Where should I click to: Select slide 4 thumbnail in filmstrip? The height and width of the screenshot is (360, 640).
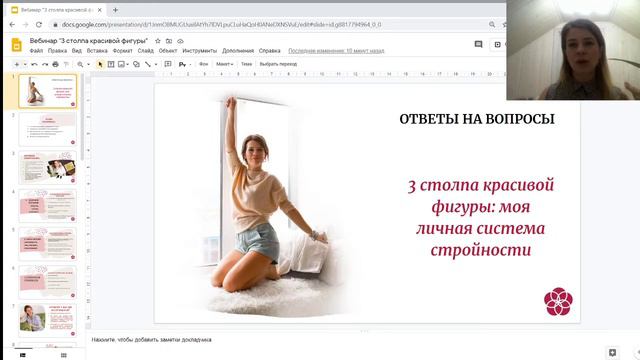point(47,206)
